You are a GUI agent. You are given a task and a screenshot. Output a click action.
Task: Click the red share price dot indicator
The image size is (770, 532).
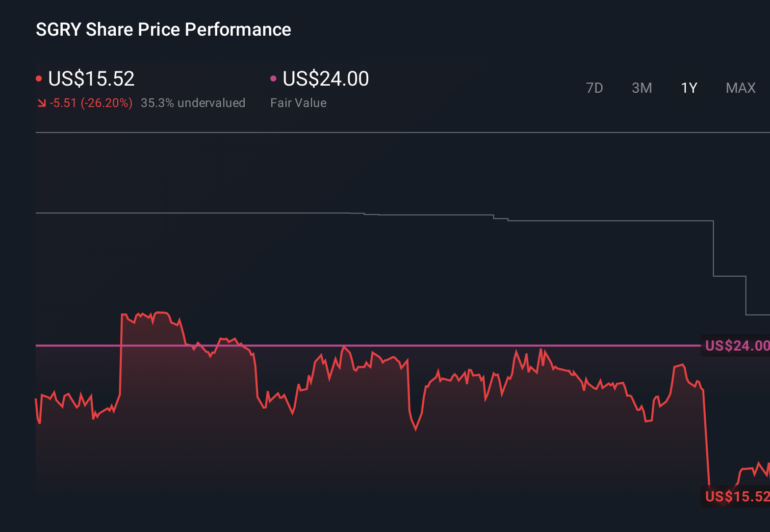pos(39,78)
